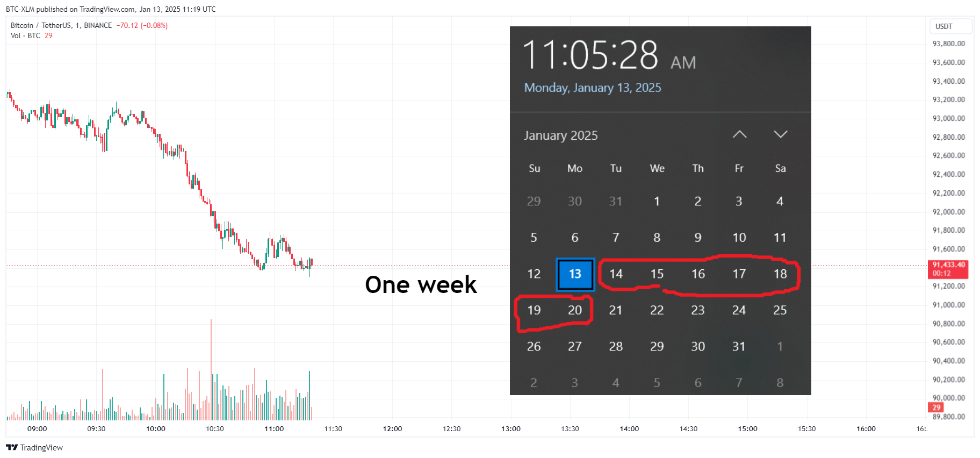The height and width of the screenshot is (458, 980).
Task: Click the red volume 29 badge on the price axis
Action: click(x=936, y=407)
